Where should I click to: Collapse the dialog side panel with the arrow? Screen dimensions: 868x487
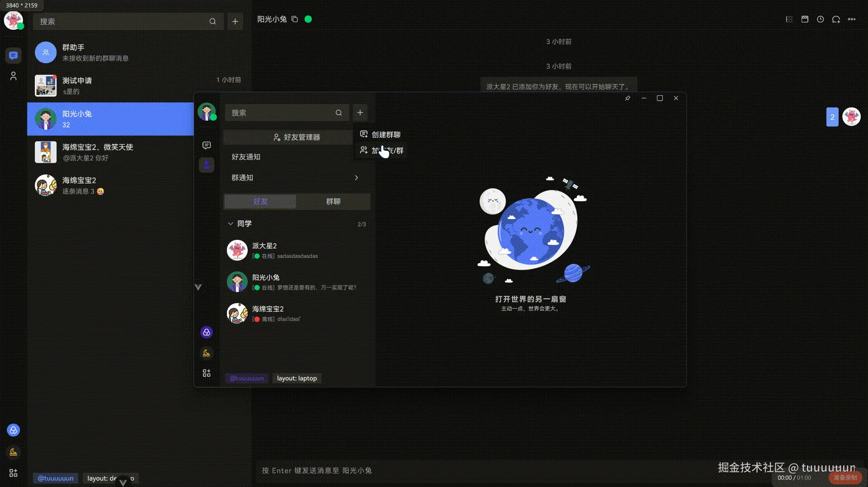tap(198, 287)
